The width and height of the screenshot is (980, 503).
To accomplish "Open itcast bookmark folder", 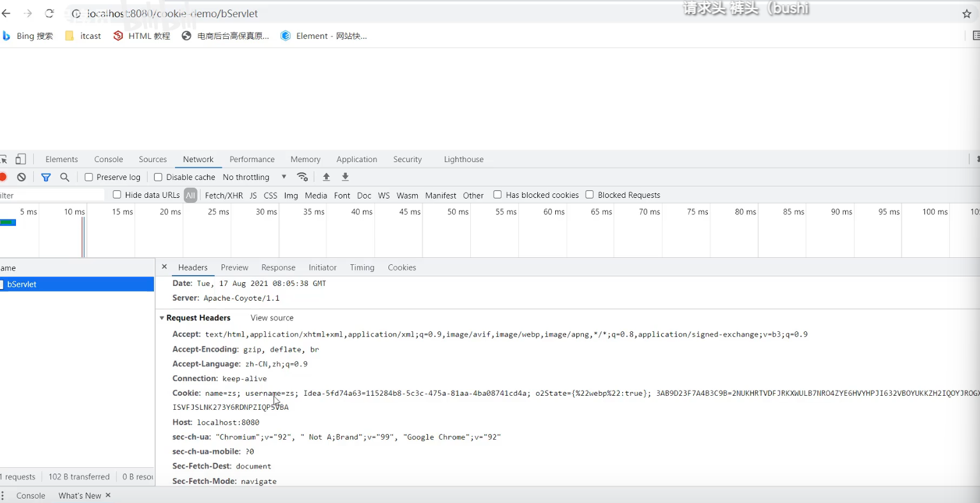I will tap(83, 36).
